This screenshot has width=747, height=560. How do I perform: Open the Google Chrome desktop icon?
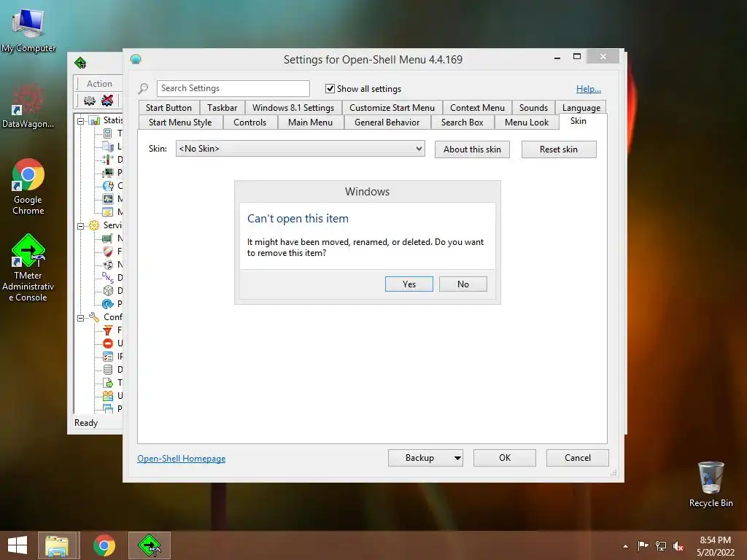[28, 187]
